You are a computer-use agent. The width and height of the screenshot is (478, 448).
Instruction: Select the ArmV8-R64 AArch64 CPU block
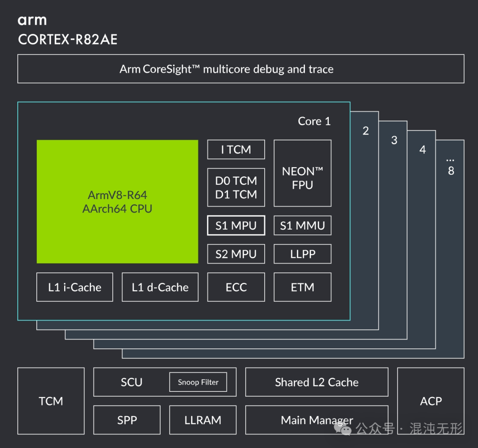tap(117, 202)
